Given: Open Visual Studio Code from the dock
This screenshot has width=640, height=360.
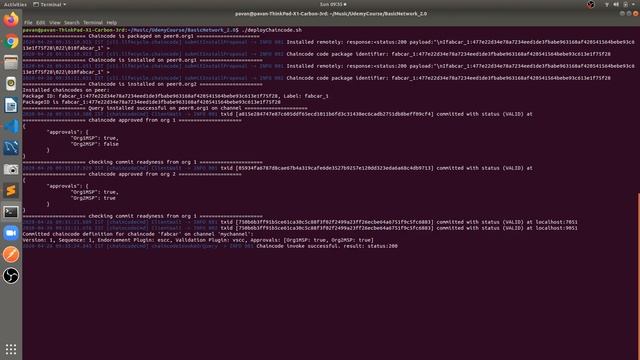Looking at the screenshot, I should (x=11, y=127).
